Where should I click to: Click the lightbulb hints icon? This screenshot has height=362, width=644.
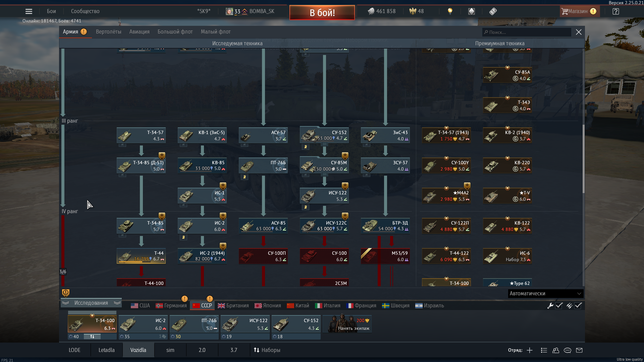coord(450,11)
